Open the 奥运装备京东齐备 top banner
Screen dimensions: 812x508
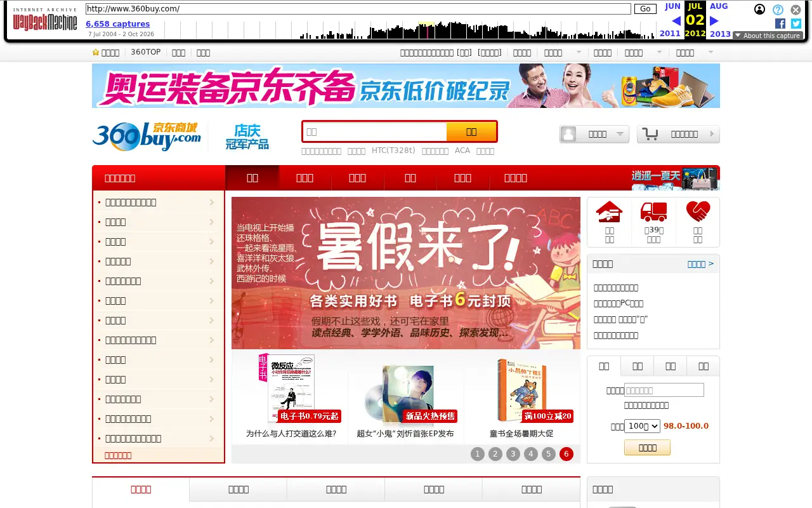406,86
